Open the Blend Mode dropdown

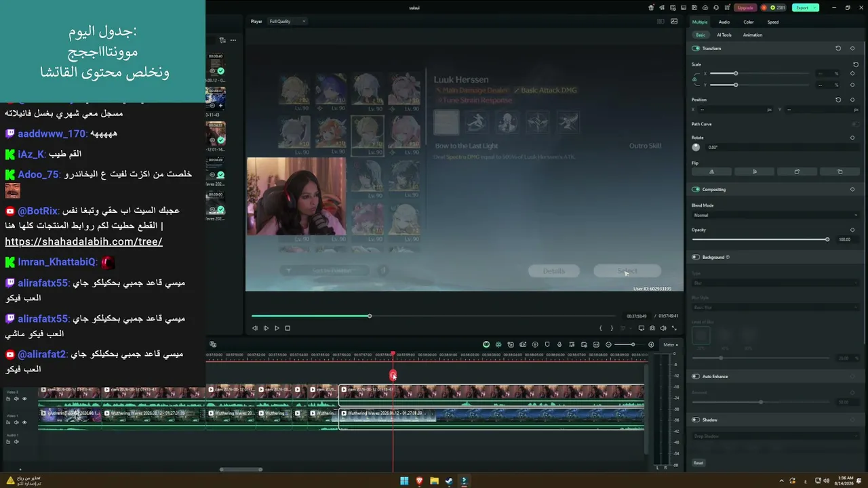(x=775, y=215)
